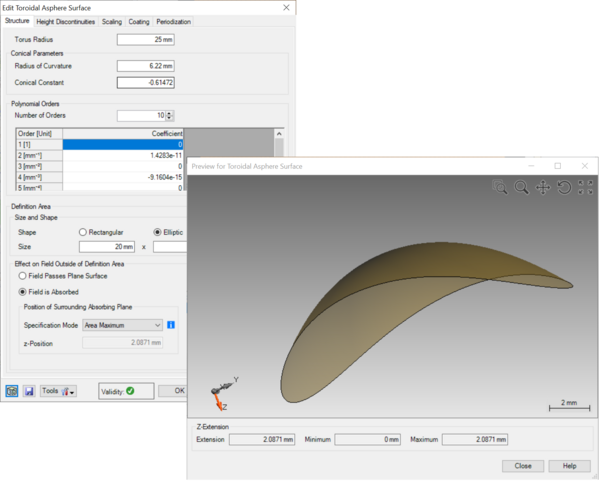Select the Field is Absorbed option

[x=23, y=291]
